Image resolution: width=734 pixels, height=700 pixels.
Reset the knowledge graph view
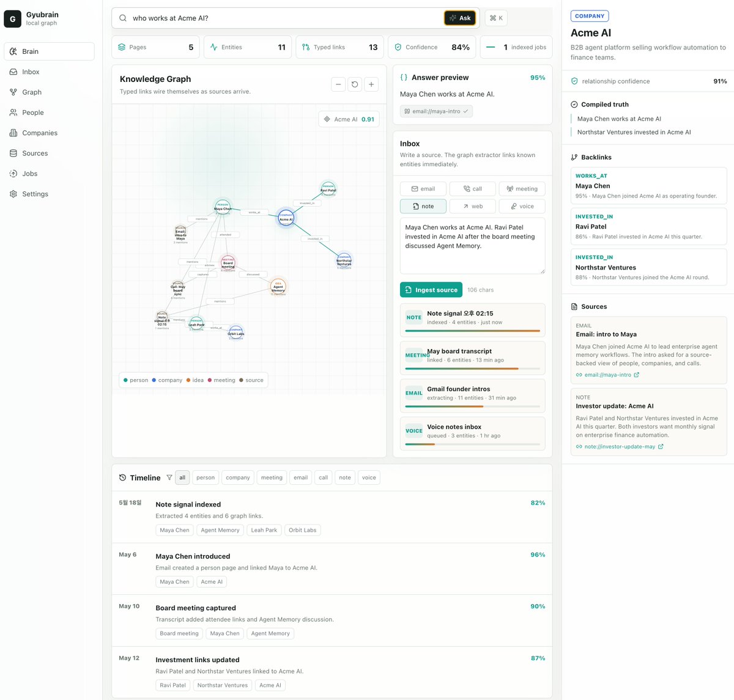(355, 84)
